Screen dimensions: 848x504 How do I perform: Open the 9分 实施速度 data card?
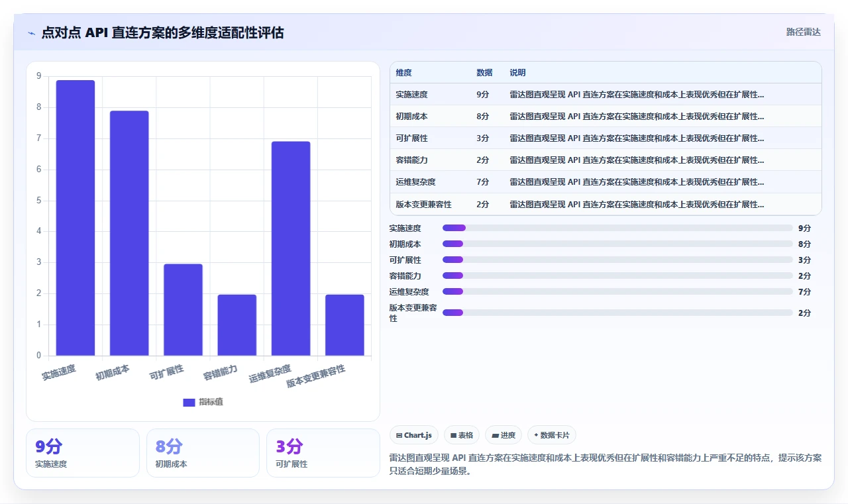click(x=83, y=453)
